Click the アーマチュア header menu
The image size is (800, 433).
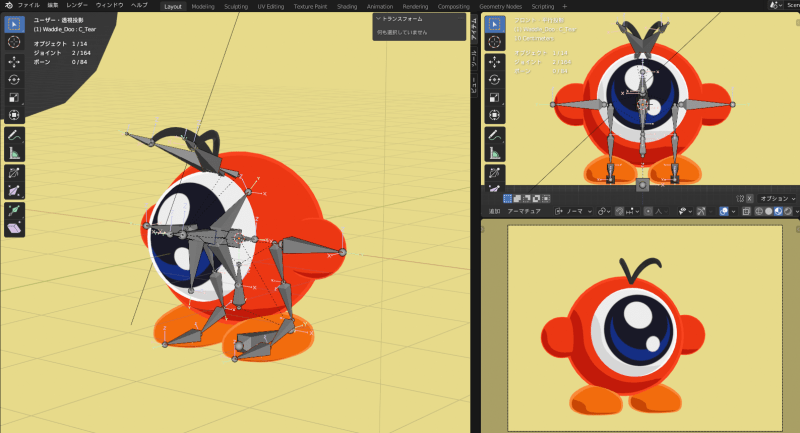coord(523,211)
